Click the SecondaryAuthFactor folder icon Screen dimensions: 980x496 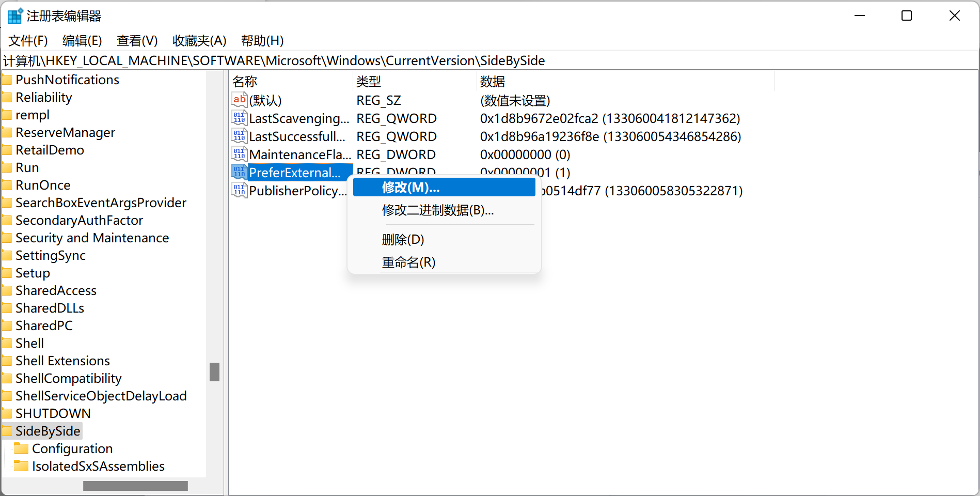[x=7, y=220]
